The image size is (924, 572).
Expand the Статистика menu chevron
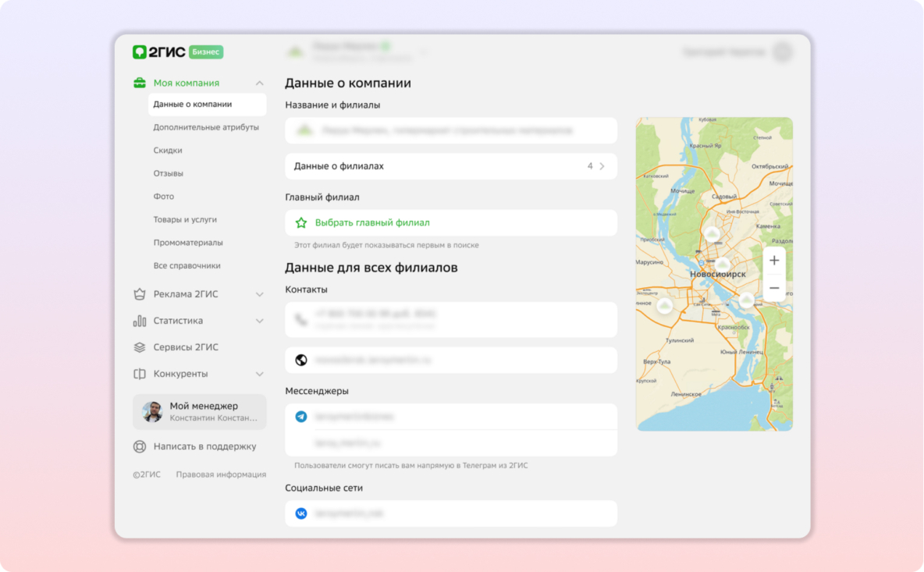click(260, 321)
